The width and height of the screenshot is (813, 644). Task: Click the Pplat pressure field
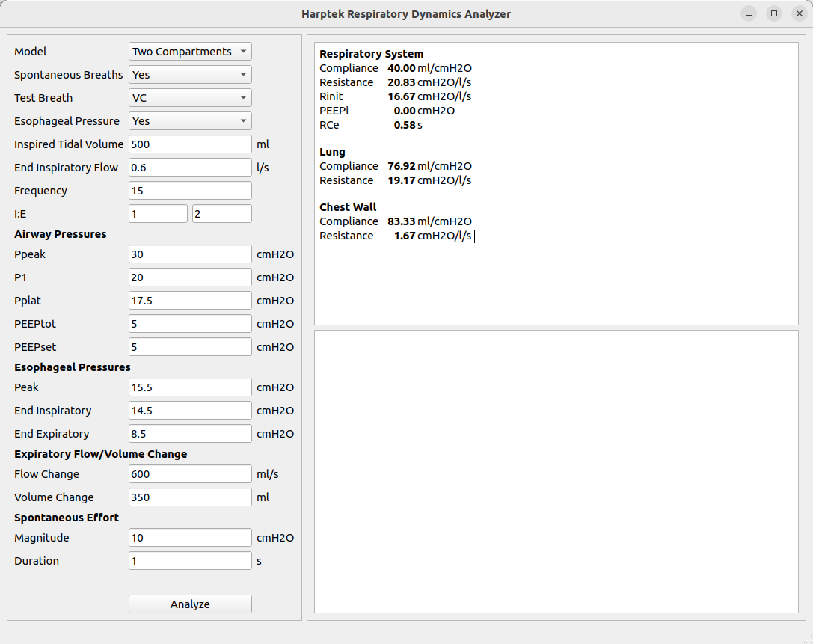[x=190, y=301]
